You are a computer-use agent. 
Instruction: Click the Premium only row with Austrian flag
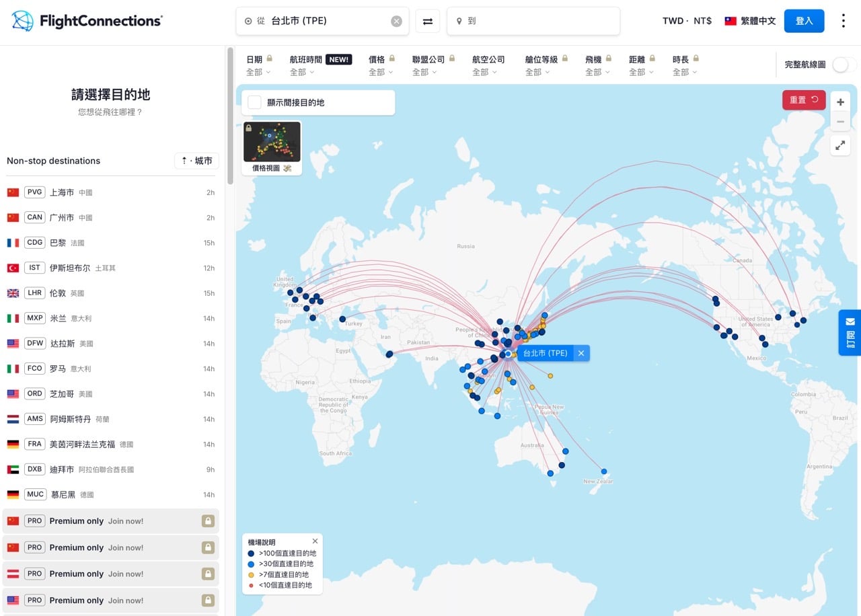[x=111, y=574]
